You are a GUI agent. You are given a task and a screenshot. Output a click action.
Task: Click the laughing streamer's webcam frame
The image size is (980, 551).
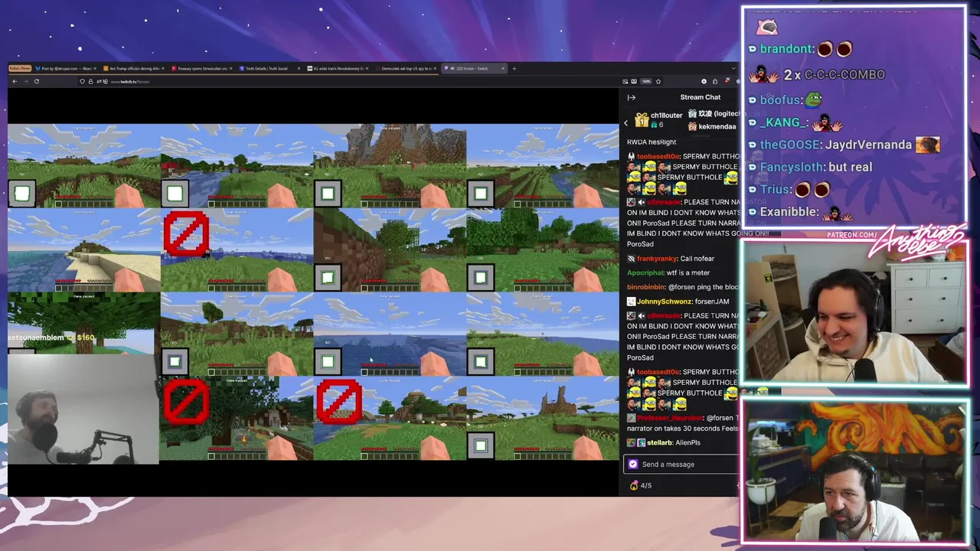click(854, 311)
